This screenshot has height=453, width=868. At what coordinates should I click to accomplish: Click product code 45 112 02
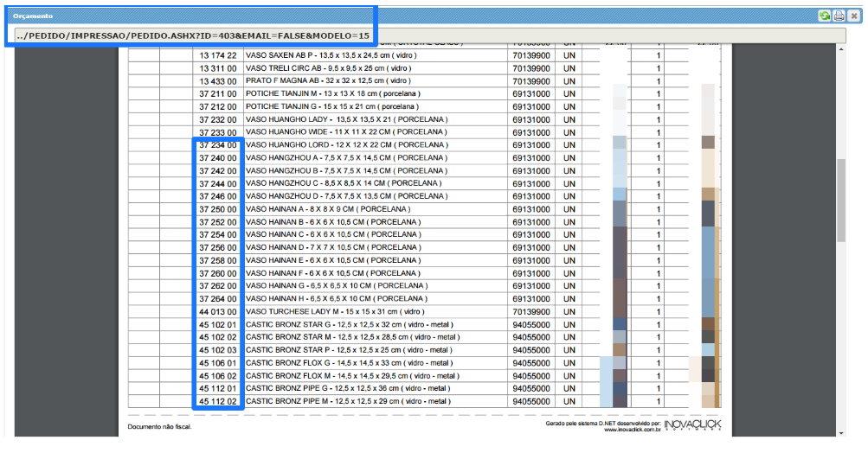[217, 401]
